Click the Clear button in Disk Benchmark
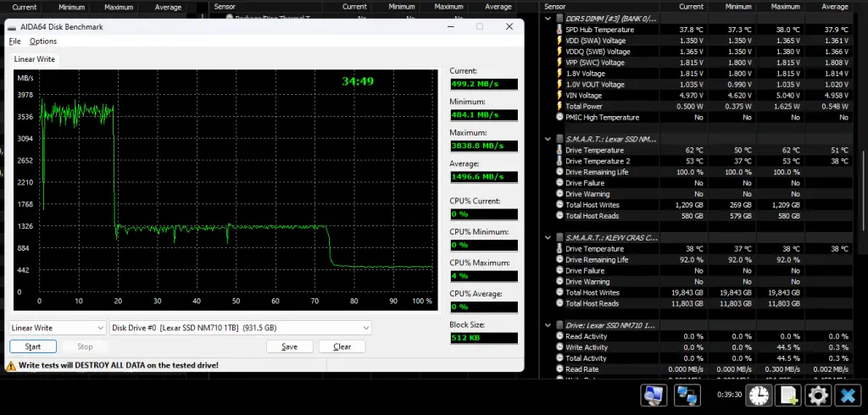Image resolution: width=868 pixels, height=415 pixels. point(342,346)
